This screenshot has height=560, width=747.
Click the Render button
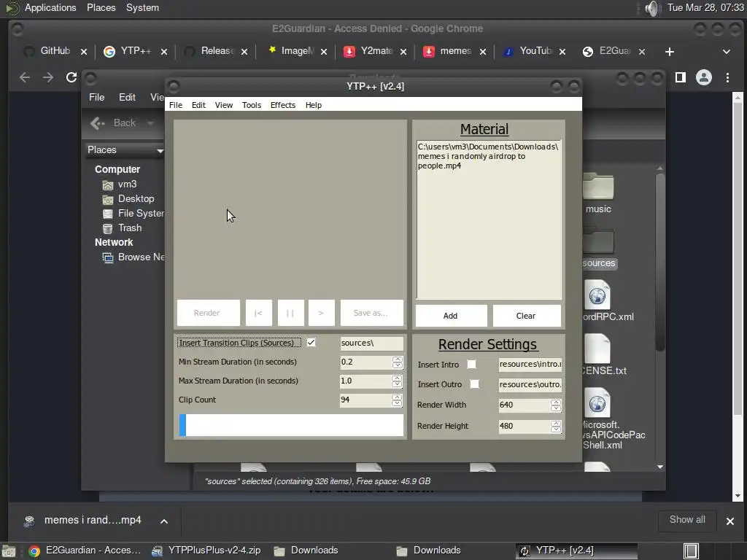point(208,313)
